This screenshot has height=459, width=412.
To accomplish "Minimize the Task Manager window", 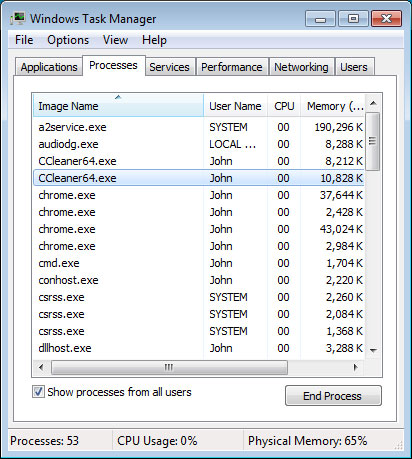I will [x=320, y=19].
